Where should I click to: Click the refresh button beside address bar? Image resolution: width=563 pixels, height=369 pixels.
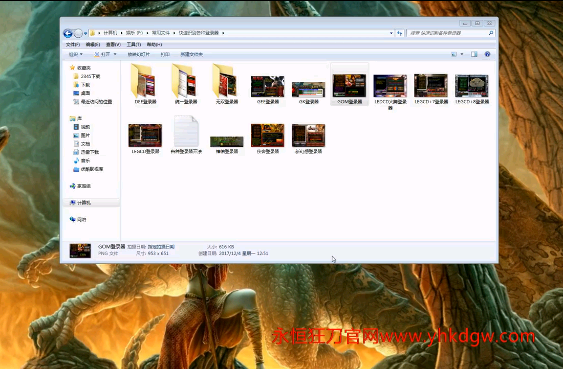coord(400,33)
